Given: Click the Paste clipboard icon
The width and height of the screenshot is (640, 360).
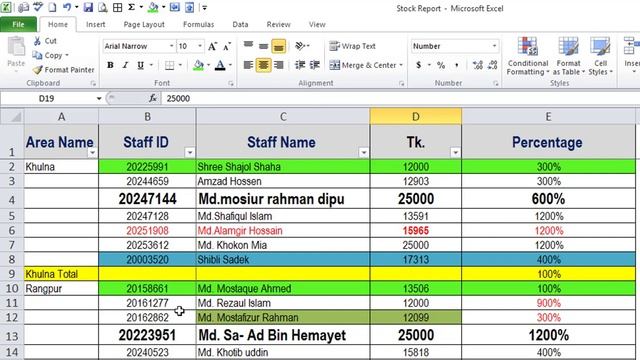Looking at the screenshot, I should click(x=16, y=47).
